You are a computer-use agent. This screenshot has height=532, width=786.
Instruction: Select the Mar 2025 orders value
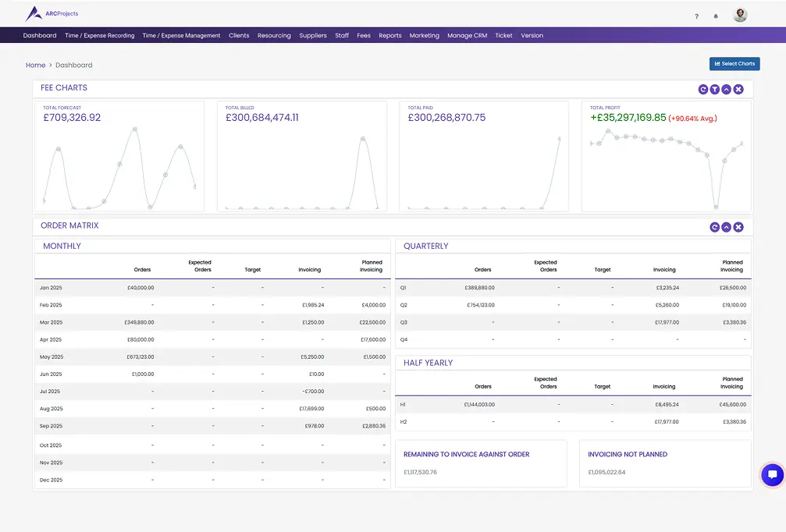pyautogui.click(x=139, y=322)
